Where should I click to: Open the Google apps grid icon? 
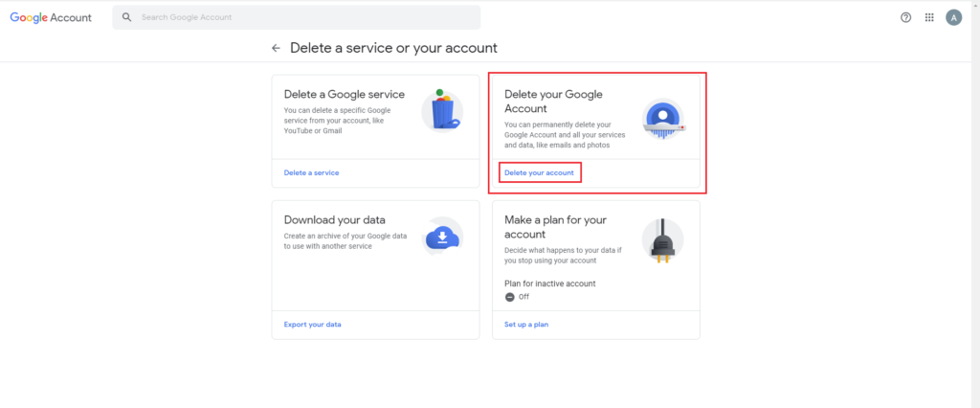click(929, 17)
